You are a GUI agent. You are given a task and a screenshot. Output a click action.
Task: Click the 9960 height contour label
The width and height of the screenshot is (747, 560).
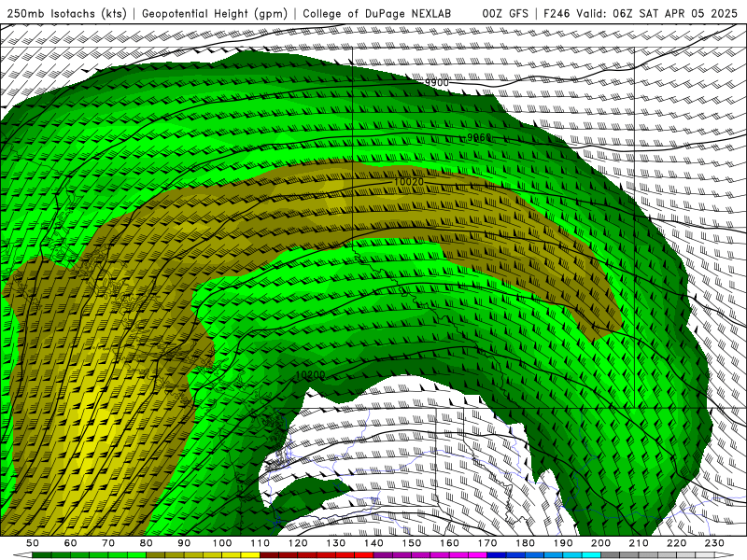(479, 137)
